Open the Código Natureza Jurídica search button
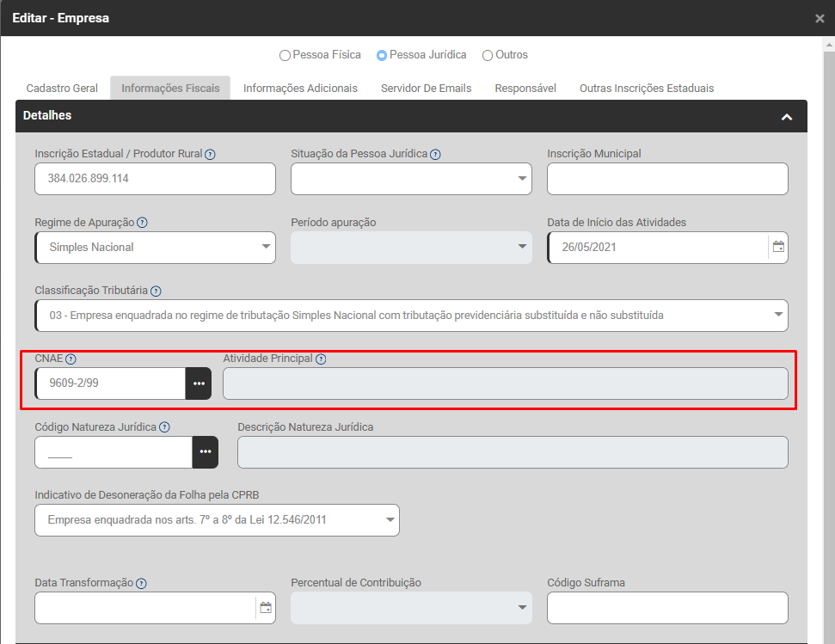 click(206, 452)
